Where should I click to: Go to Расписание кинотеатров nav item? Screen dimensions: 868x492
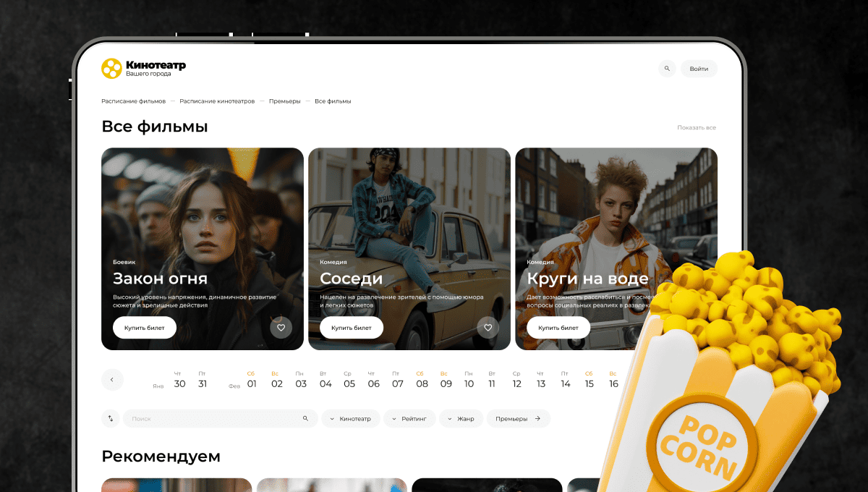[x=217, y=101]
